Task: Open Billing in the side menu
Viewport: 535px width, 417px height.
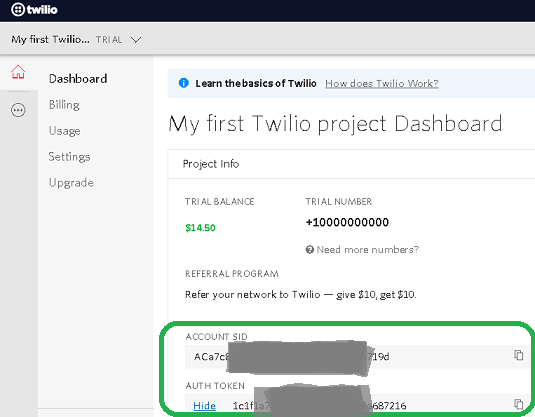Action: 64,105
